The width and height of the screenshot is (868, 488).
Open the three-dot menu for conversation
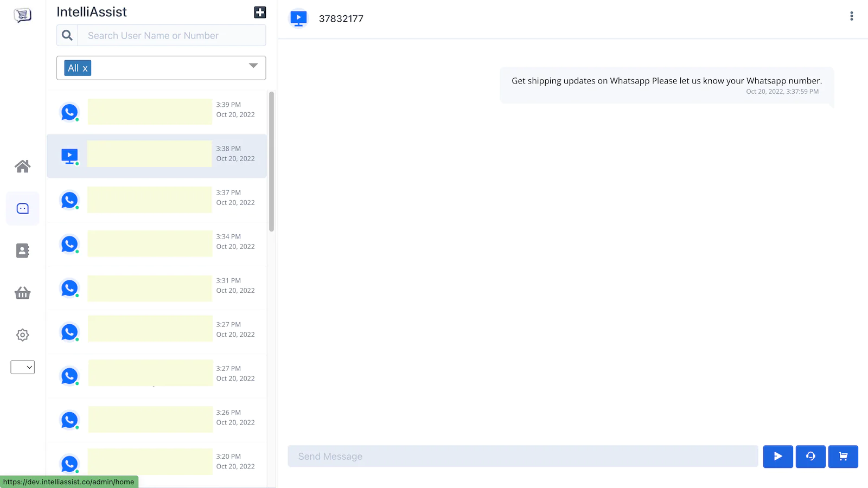coord(851,16)
